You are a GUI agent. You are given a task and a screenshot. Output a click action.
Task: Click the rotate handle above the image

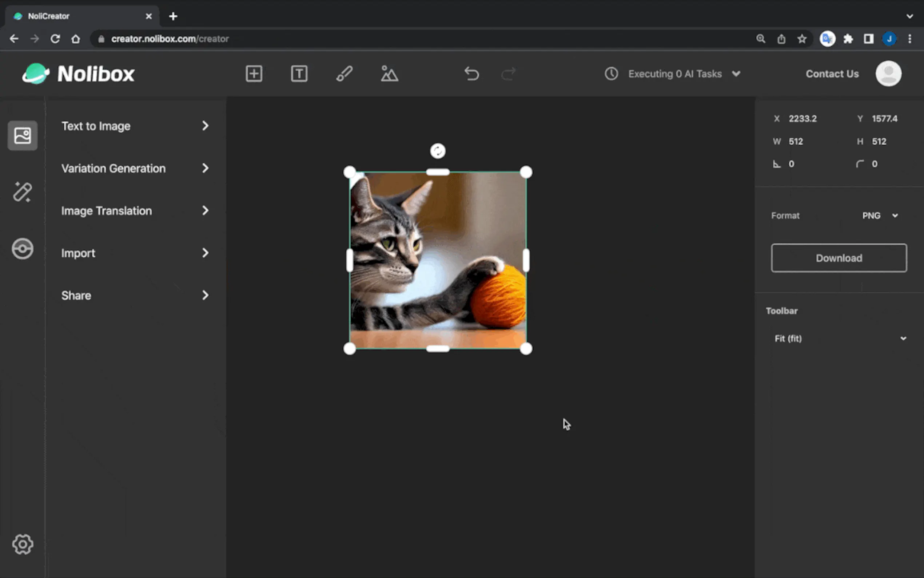(438, 151)
